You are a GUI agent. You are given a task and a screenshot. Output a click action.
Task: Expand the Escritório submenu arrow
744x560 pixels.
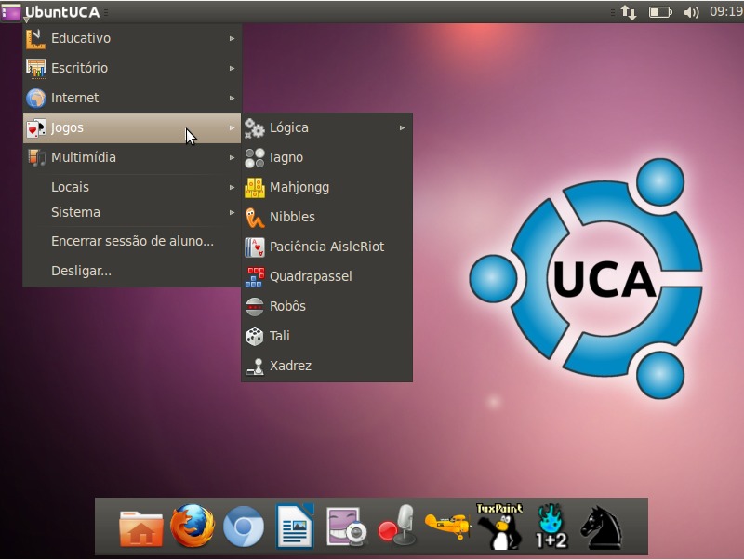tap(232, 68)
